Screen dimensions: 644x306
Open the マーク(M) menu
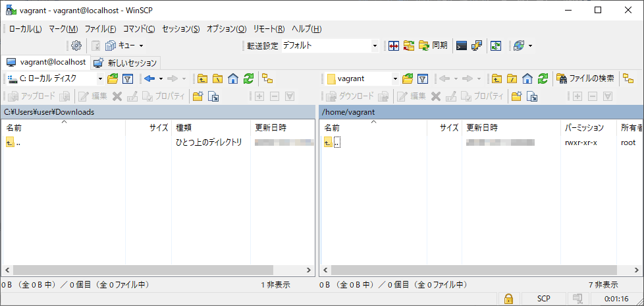point(63,29)
